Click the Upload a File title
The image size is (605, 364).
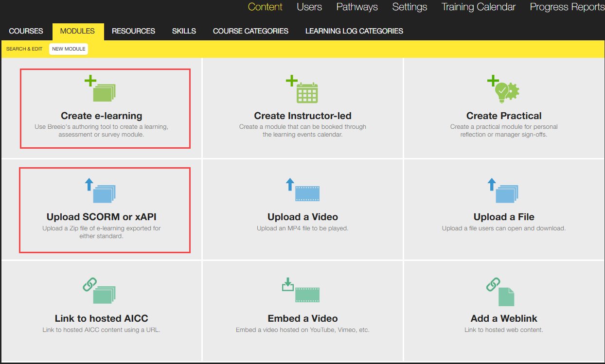(504, 217)
